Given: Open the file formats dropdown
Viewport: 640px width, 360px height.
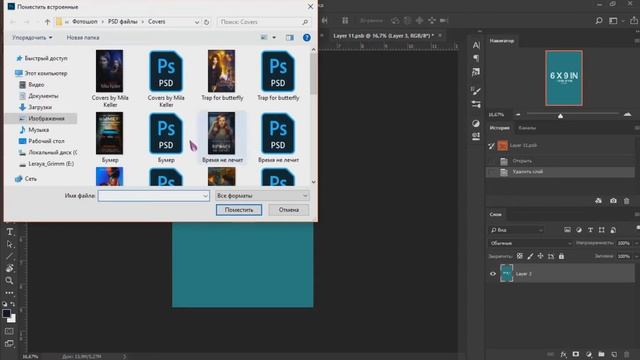Looking at the screenshot, I should (262, 196).
